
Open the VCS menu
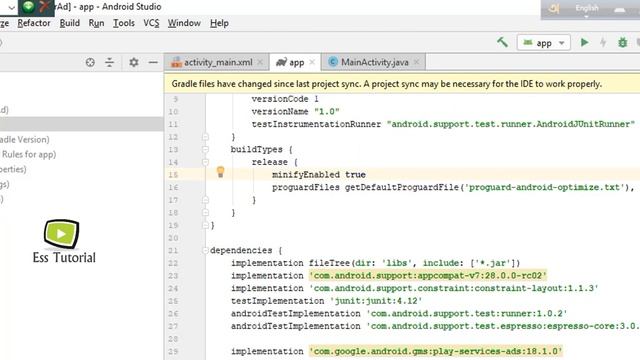pos(151,23)
